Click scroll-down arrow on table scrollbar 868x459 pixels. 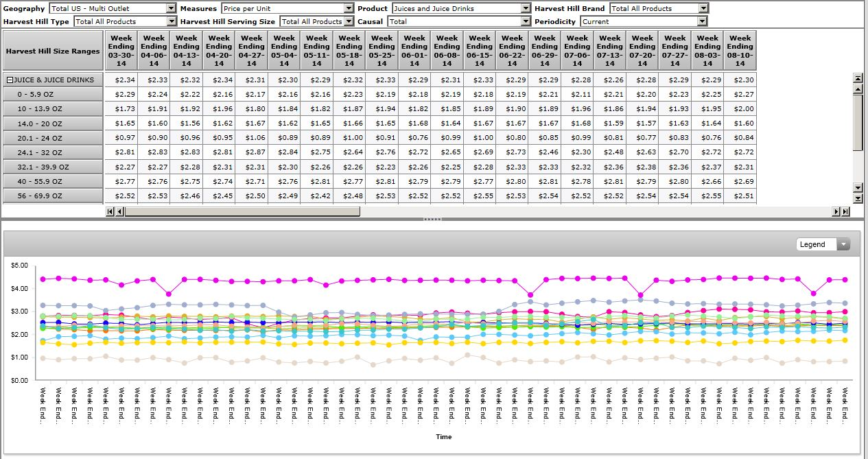coord(858,187)
